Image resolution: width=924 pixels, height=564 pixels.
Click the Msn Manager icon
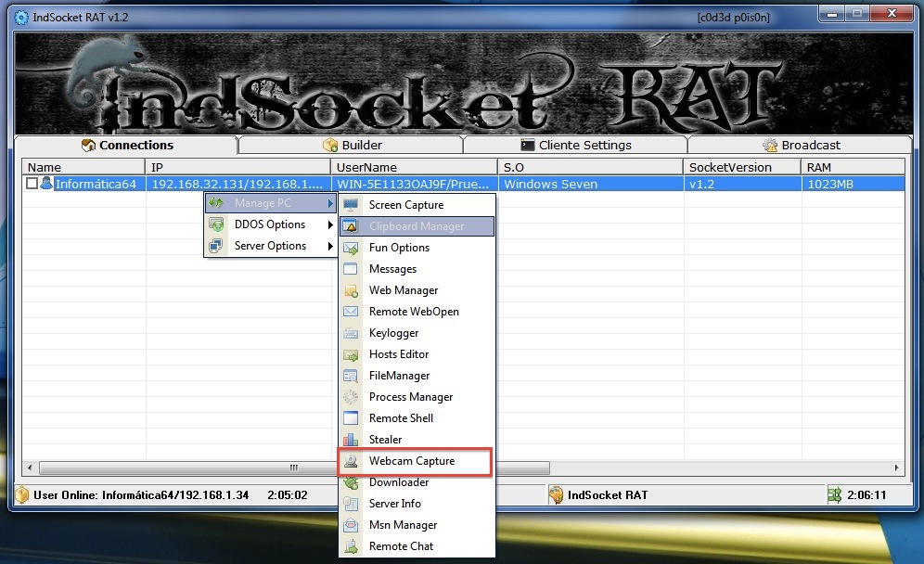tap(351, 525)
